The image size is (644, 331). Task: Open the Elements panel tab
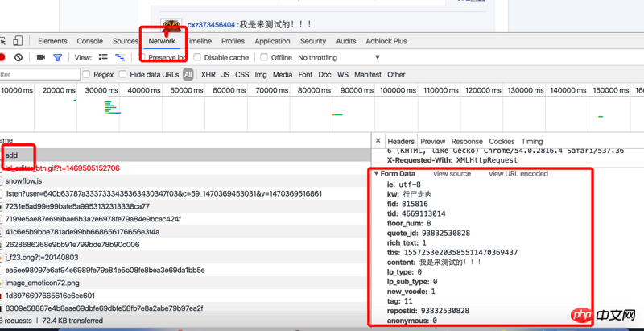[x=52, y=41]
